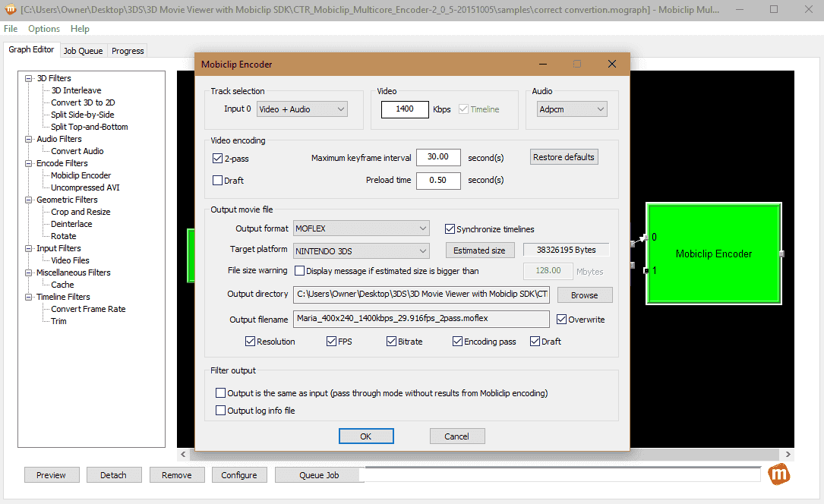Switch to the Job Queue tab
The width and height of the screenshot is (824, 504).
pyautogui.click(x=83, y=51)
